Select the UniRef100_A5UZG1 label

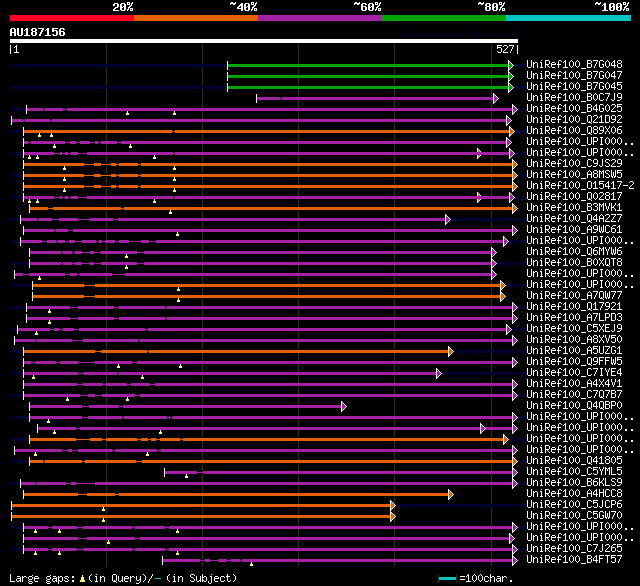click(574, 351)
